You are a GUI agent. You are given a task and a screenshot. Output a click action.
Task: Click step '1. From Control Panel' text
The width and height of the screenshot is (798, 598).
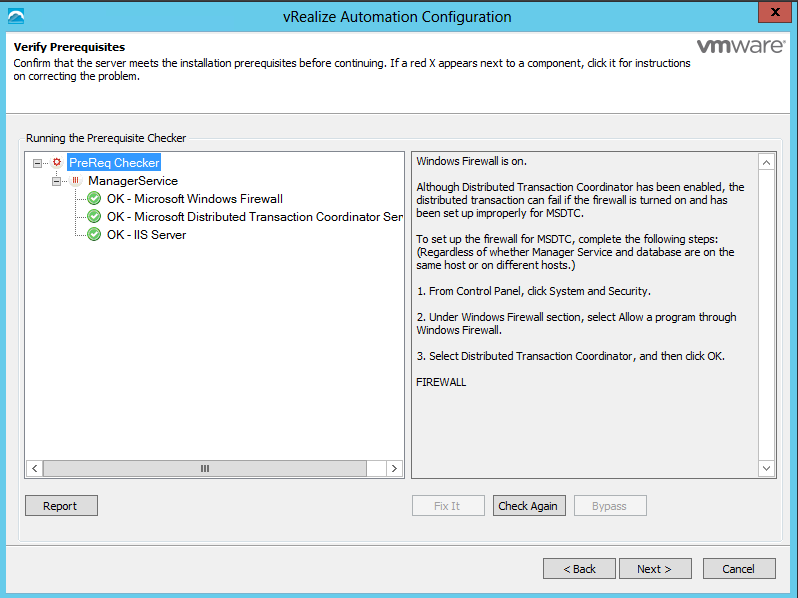pyautogui.click(x=533, y=291)
